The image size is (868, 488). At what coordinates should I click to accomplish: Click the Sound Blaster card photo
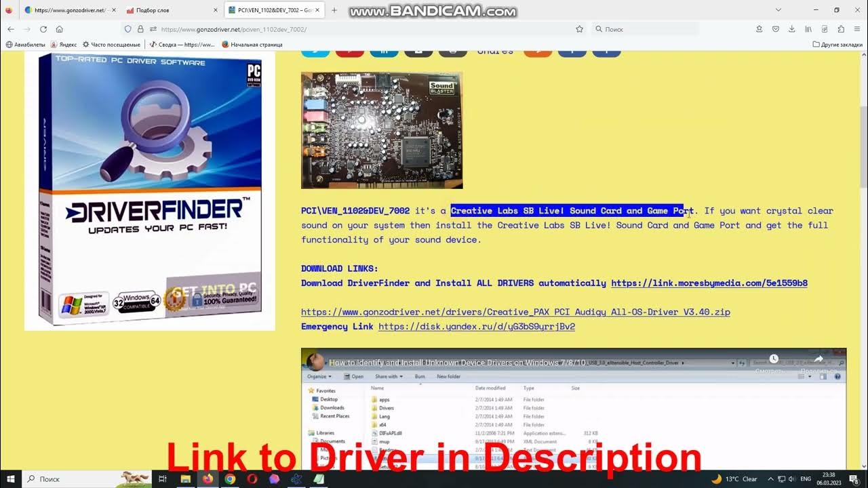click(382, 130)
